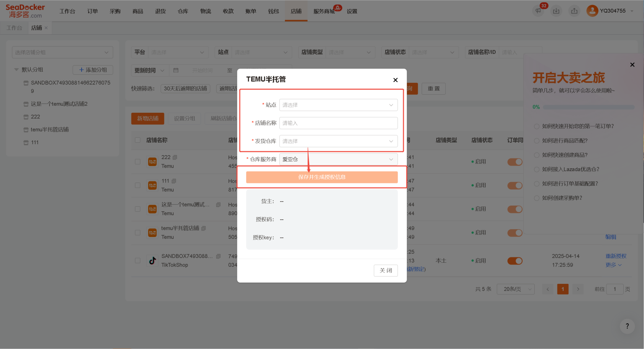Expand the 更多 actions menu
This screenshot has width=644, height=349.
(x=613, y=265)
